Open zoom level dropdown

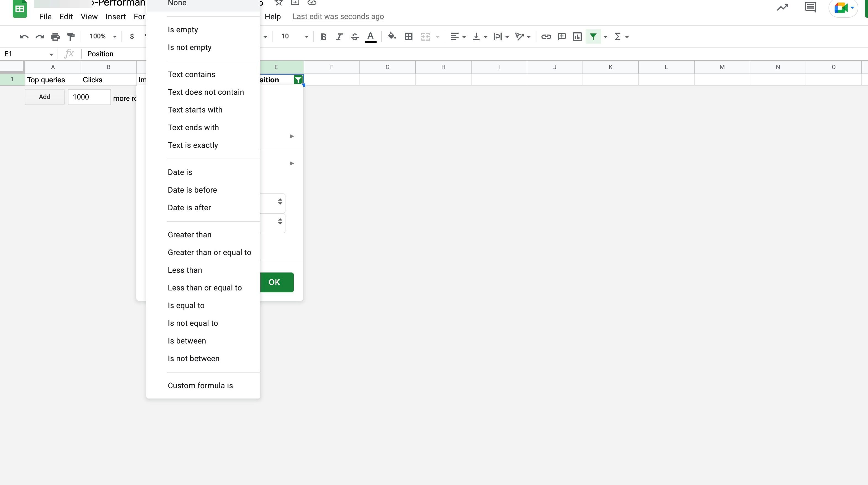(102, 36)
